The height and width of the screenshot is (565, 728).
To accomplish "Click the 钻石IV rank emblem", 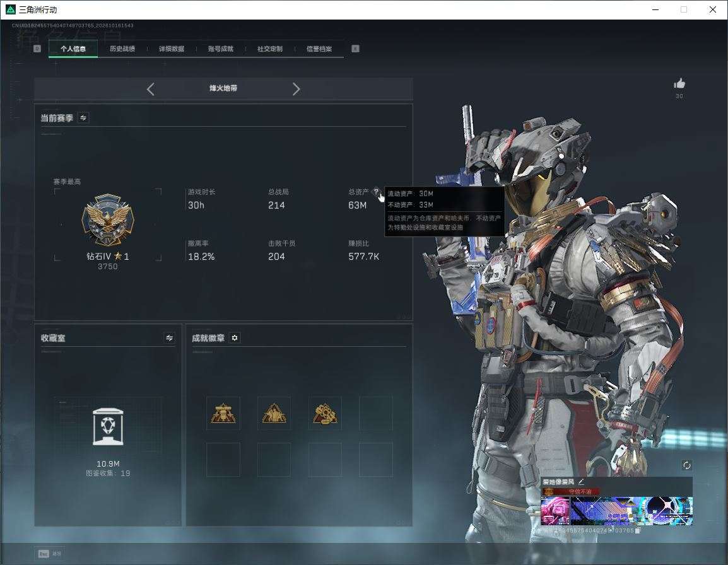I will tap(108, 219).
